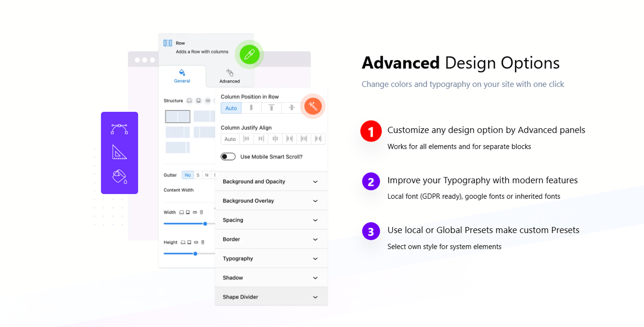The width and height of the screenshot is (644, 327).
Task: Select the two equal columns structure thumbnail
Action: pos(178,117)
